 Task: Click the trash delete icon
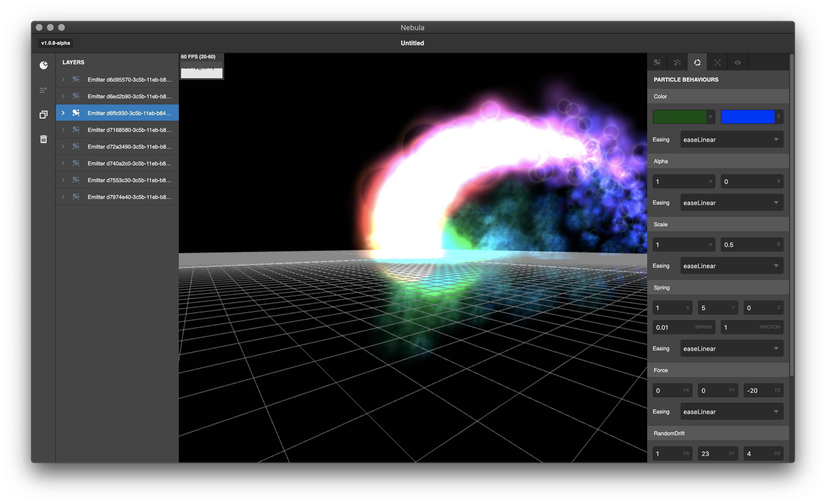click(44, 139)
